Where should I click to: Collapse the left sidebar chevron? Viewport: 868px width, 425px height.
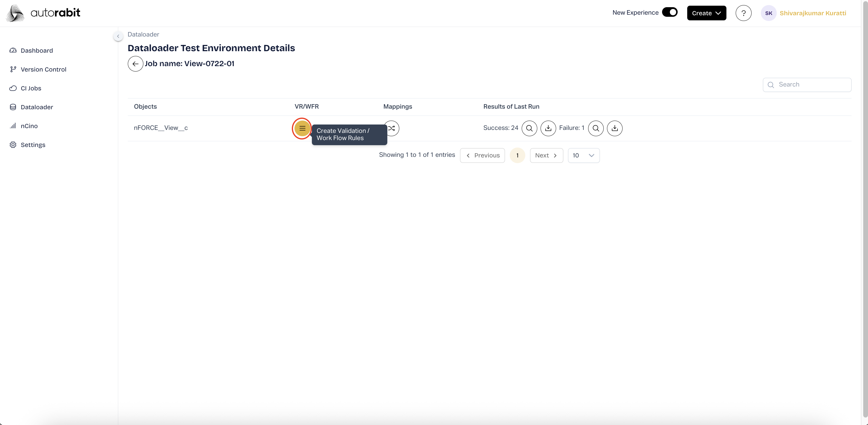pos(118,36)
